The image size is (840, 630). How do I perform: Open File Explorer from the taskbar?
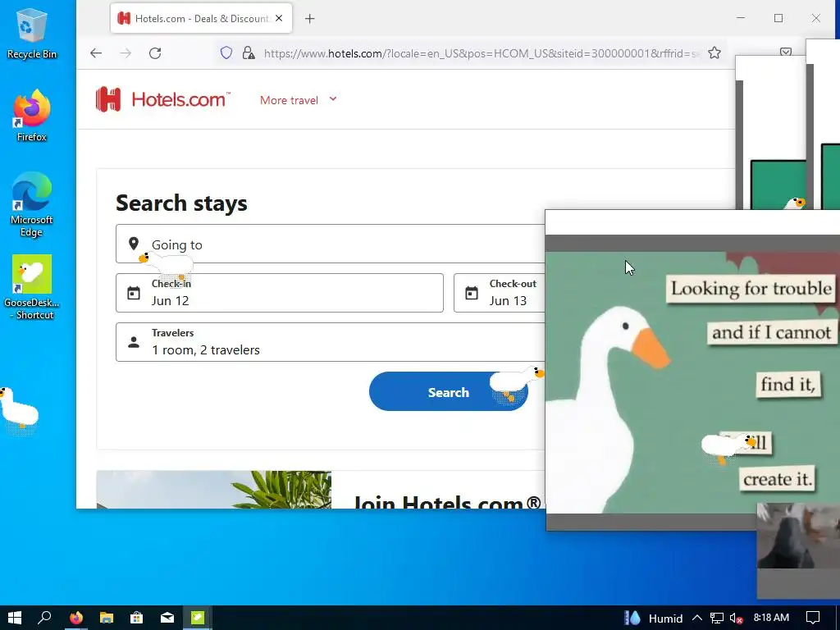pyautogui.click(x=106, y=618)
